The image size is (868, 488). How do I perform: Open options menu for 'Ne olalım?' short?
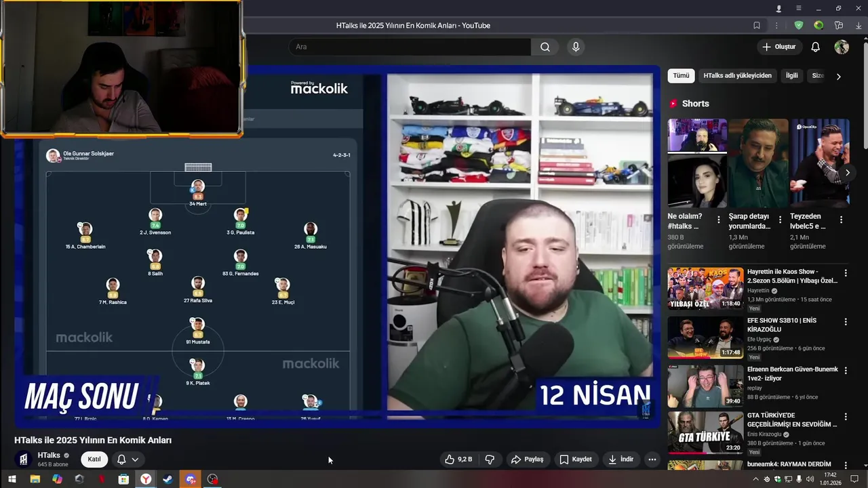[x=719, y=220]
